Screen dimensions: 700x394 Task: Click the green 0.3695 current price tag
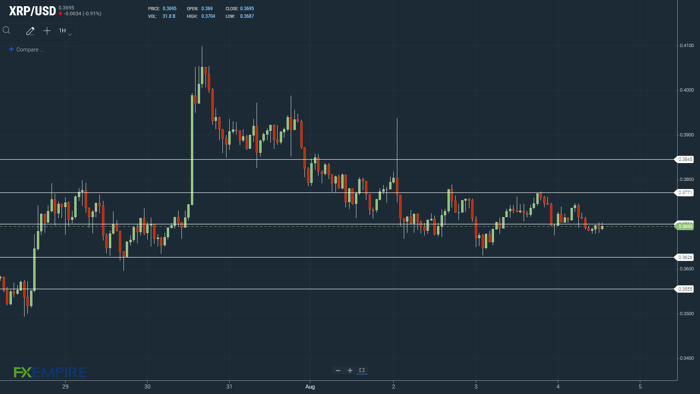point(685,226)
